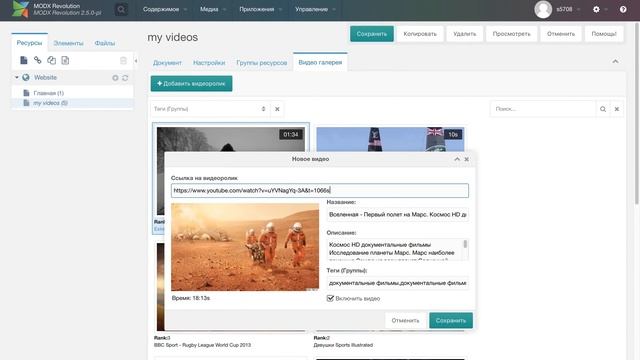The width and height of the screenshot is (640, 360).
Task: Open the search magnifier in top bar
Action: (121, 9)
